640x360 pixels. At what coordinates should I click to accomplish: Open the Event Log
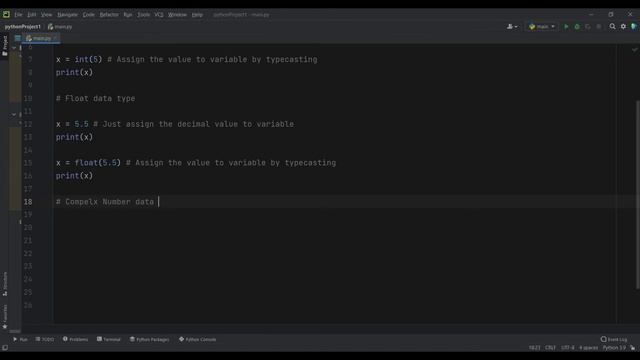point(614,339)
